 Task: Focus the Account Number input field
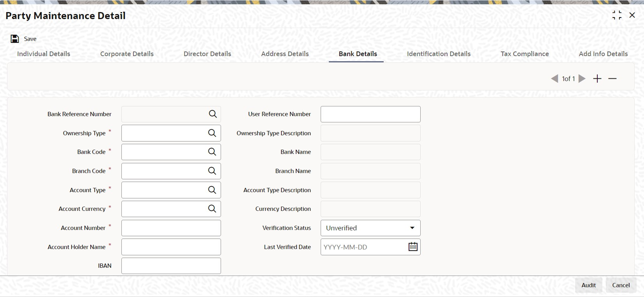171,228
